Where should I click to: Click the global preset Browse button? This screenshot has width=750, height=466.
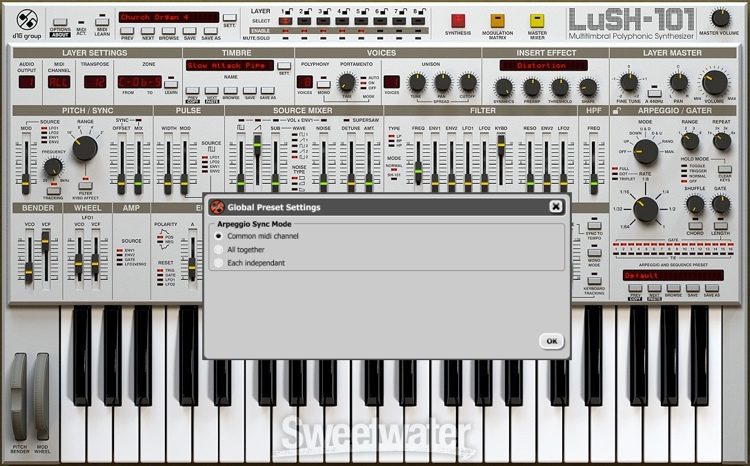coord(168,31)
